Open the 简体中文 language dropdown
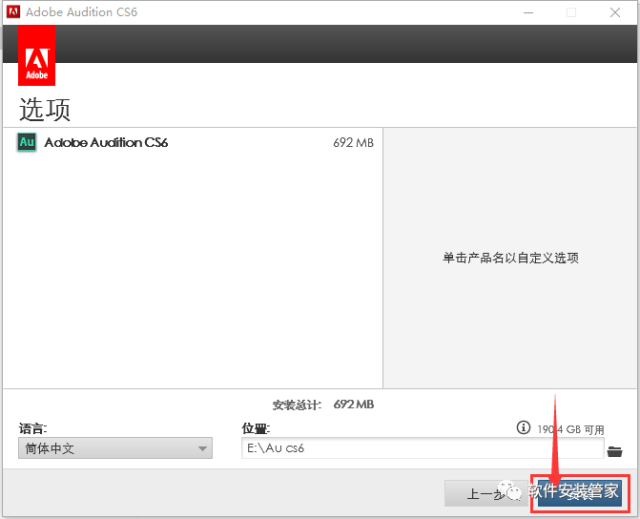This screenshot has width=640, height=519. (114, 449)
